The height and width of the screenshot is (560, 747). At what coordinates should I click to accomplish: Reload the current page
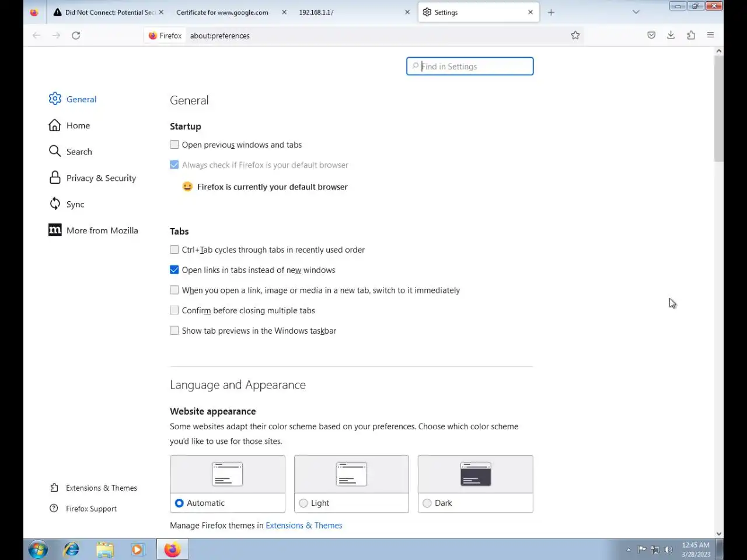click(76, 36)
